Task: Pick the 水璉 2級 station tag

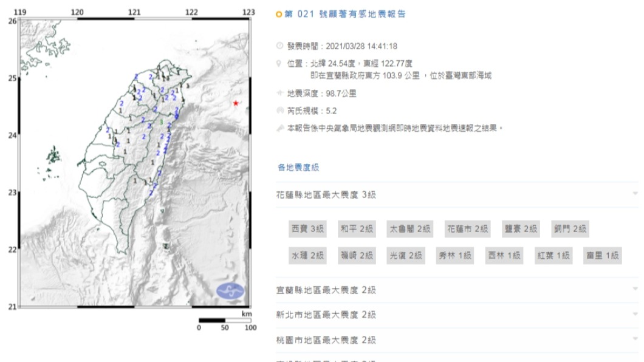Action: tap(307, 256)
